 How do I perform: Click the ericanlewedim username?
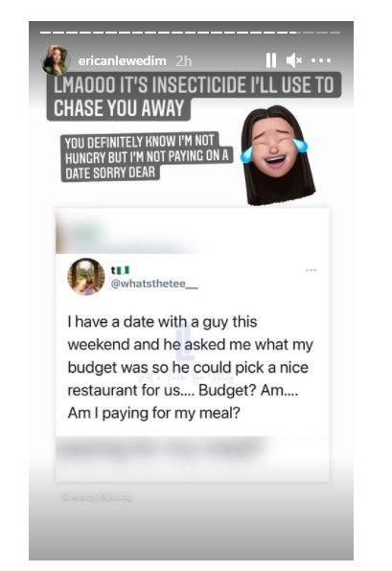123,60
